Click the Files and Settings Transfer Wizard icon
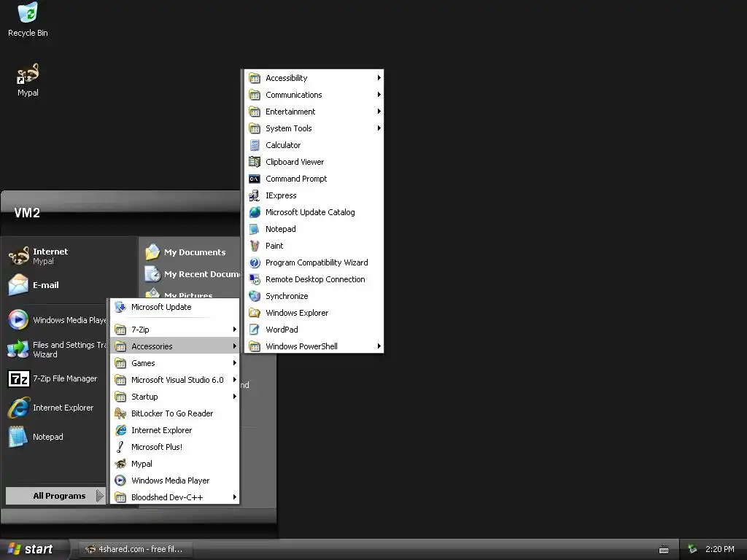This screenshot has width=747, height=560. pyautogui.click(x=18, y=349)
